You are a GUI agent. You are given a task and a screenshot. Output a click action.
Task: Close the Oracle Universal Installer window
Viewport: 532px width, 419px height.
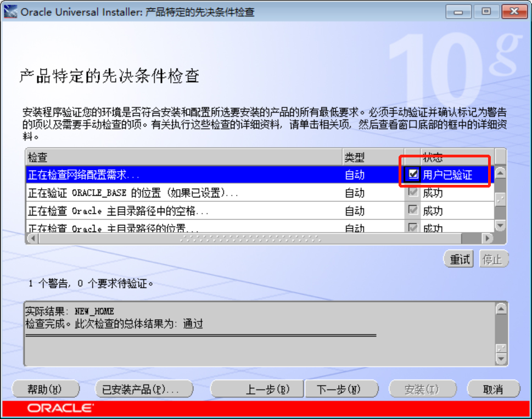click(x=514, y=12)
